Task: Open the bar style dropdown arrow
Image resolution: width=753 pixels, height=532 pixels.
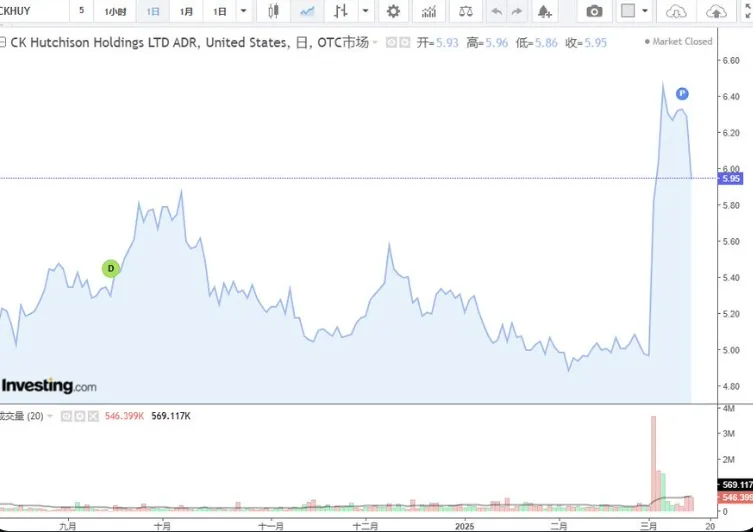Action: click(x=366, y=11)
